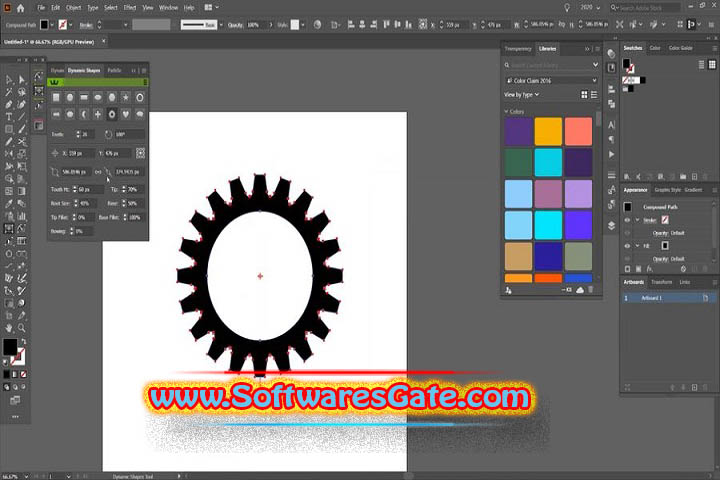The height and width of the screenshot is (480, 720).
Task: Switch Libraries to list view
Action: 594,95
